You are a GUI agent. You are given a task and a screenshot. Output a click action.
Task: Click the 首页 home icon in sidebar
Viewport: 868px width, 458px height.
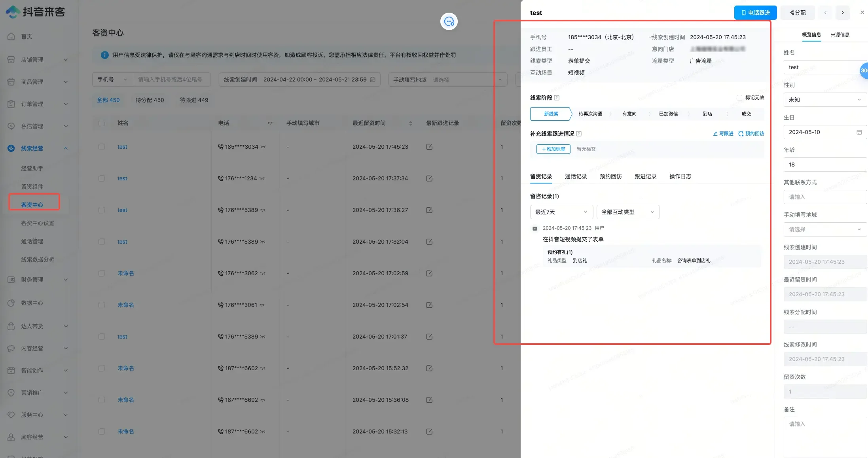point(11,36)
